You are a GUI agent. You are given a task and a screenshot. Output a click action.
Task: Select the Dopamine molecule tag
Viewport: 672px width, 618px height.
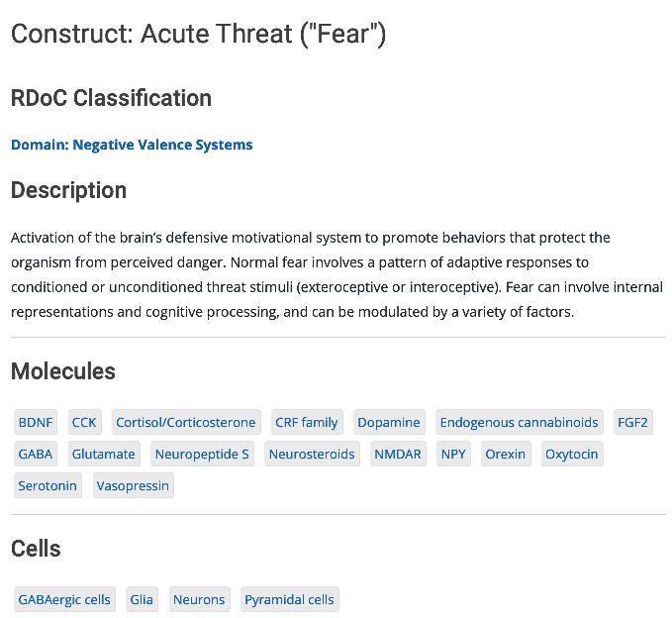click(x=389, y=423)
